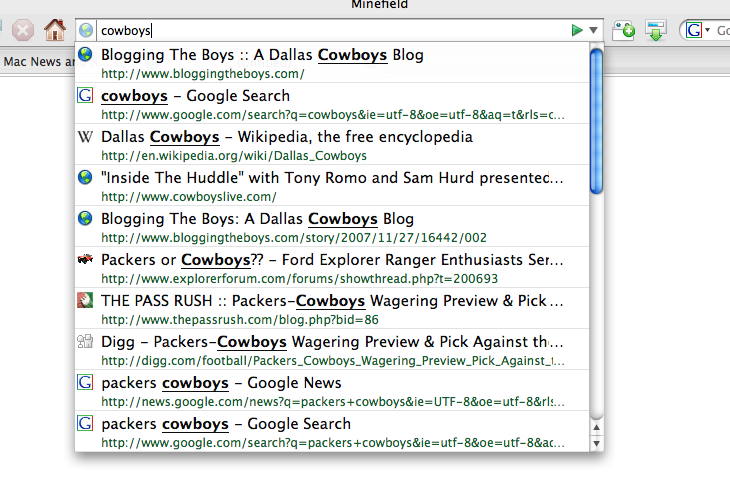The height and width of the screenshot is (486, 730).
Task: Click the digg.com/football URL text
Action: tap(333, 361)
